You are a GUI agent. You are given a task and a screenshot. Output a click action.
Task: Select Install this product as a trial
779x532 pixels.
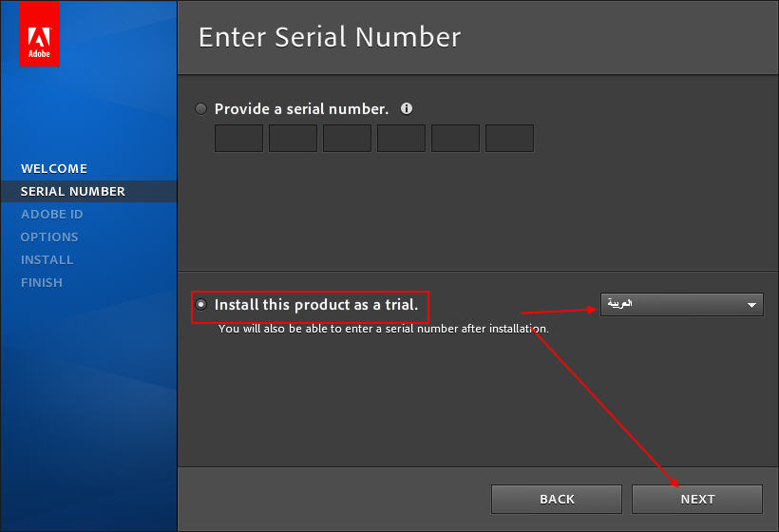pos(201,305)
